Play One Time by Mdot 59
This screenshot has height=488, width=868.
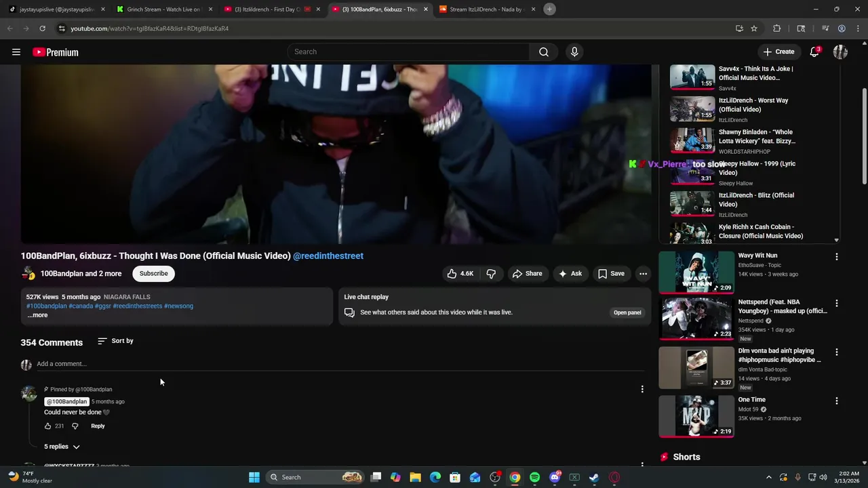click(x=696, y=416)
